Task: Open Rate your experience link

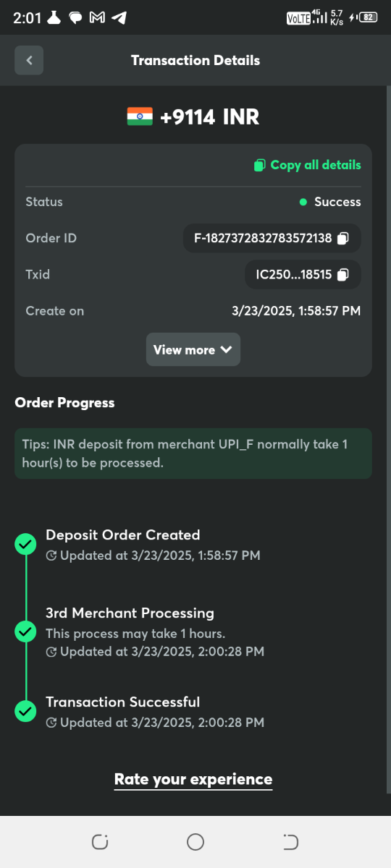Action: click(193, 779)
